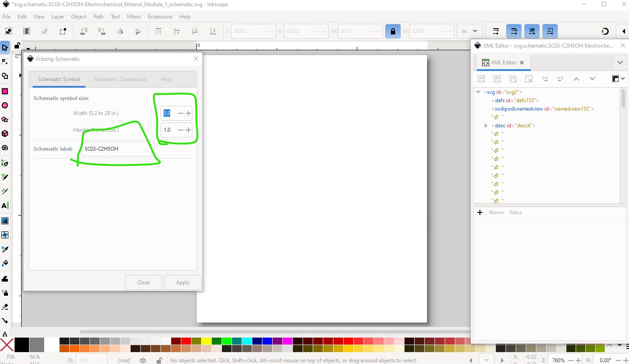629x364 pixels.
Task: Select the 3D Box tool
Action: point(5,134)
